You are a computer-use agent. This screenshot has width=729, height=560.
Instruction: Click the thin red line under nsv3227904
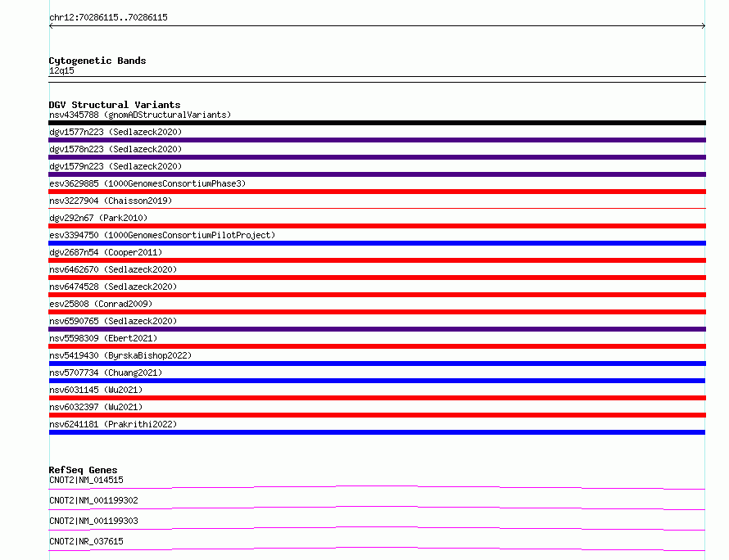click(x=377, y=209)
